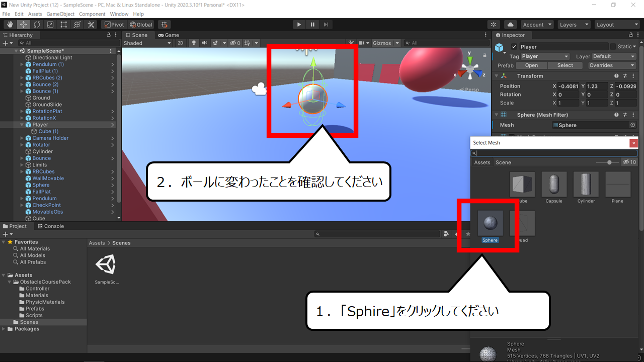Toggle scene audio speaker icon

205,43
